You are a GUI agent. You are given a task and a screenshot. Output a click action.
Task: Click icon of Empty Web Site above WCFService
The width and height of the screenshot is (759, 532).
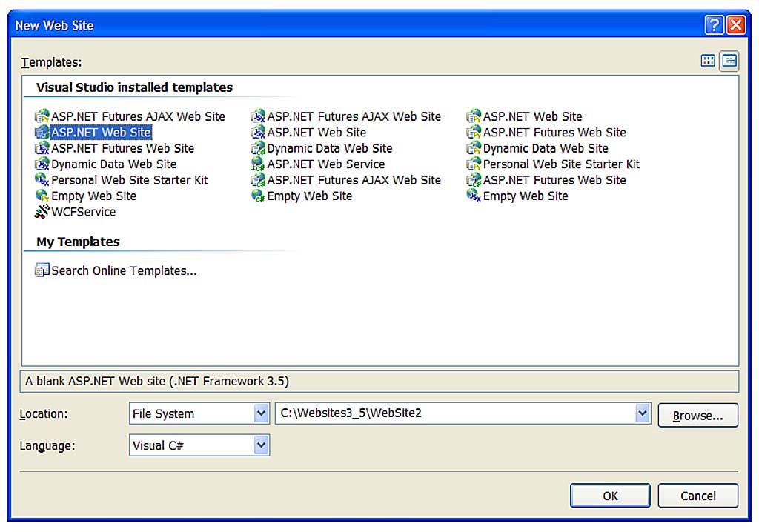[x=42, y=196]
